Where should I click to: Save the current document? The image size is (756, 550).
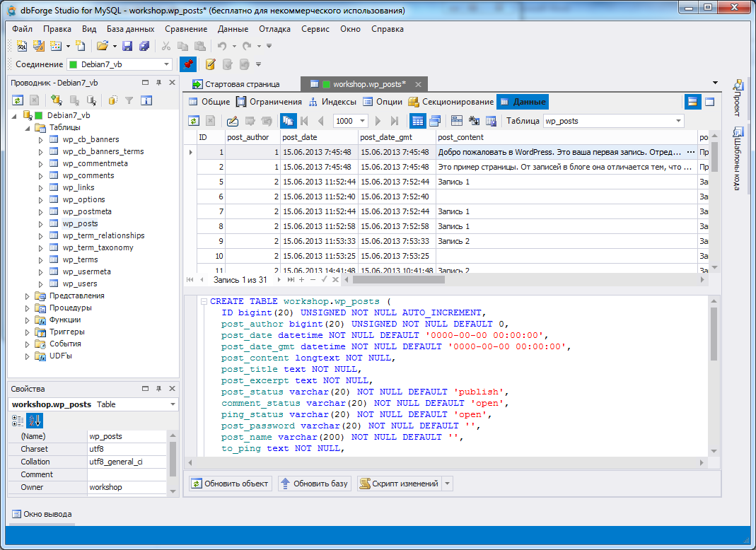(127, 46)
